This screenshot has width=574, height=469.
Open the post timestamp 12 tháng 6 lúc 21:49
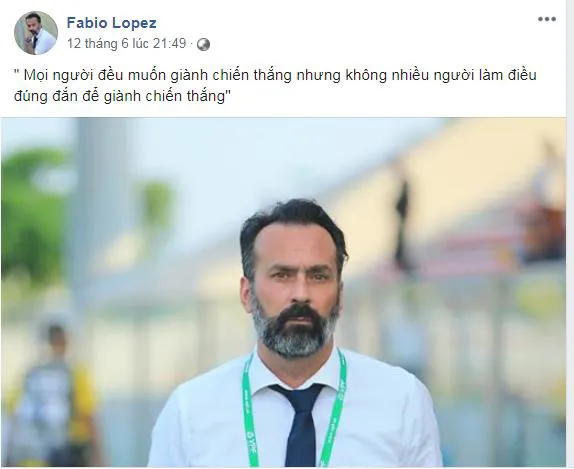tap(127, 44)
